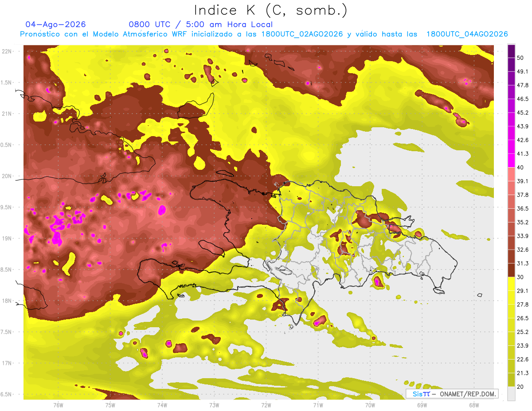Click the '20' colorbar label
This screenshot has height=411, width=532.
click(520, 387)
